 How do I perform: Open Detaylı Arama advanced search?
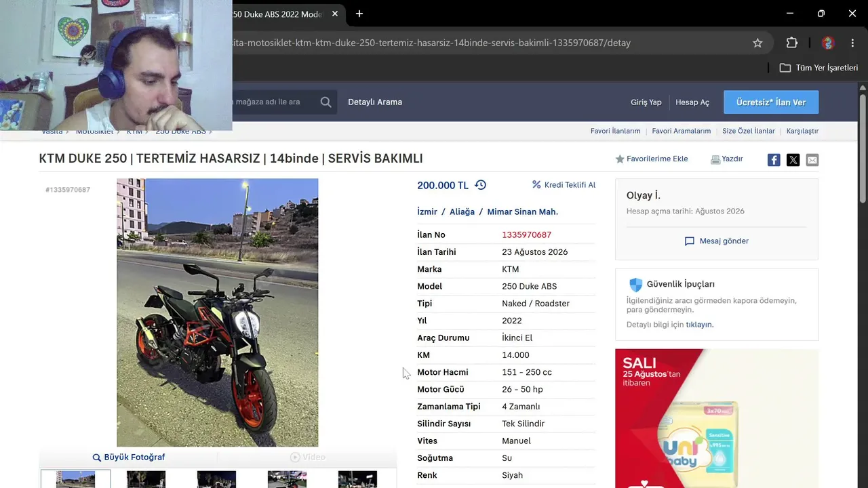pyautogui.click(x=375, y=102)
